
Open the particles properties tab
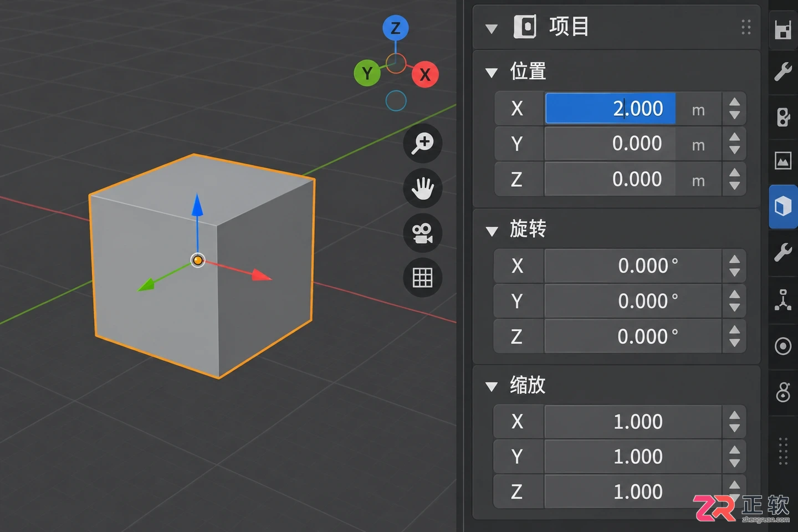[782, 299]
